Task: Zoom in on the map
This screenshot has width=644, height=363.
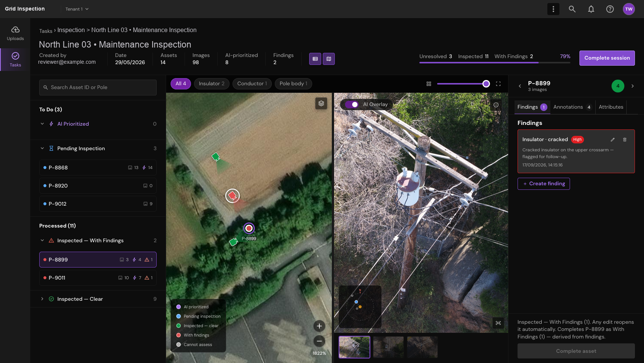Action: pyautogui.click(x=319, y=326)
